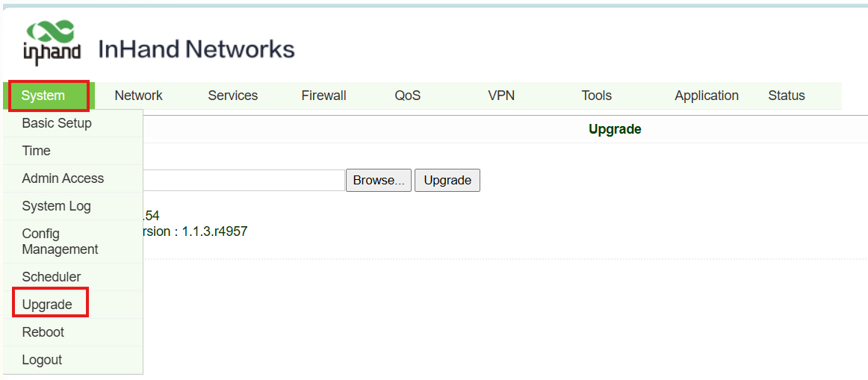The height and width of the screenshot is (380, 868).
Task: Select Scheduler in the dropdown
Action: pos(51,277)
